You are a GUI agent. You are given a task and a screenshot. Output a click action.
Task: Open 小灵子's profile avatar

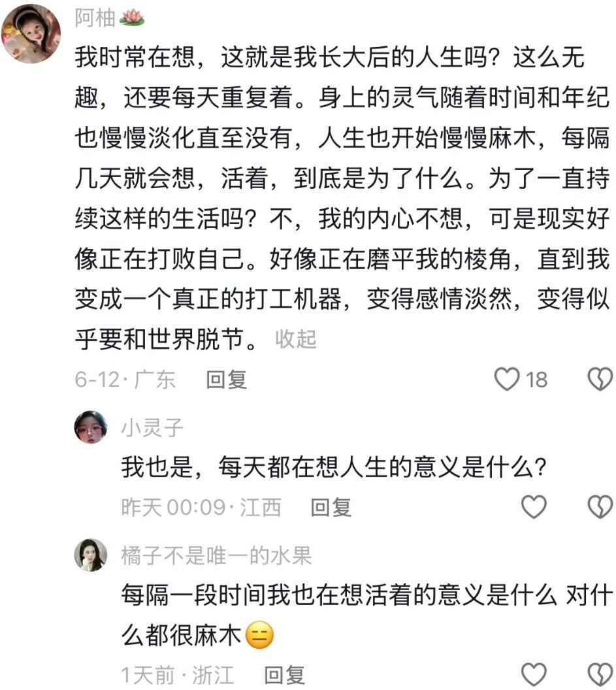91,427
